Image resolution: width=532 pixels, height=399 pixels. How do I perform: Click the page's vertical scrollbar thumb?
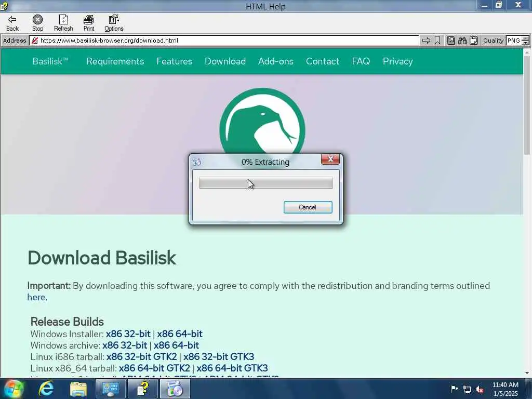coord(527,105)
